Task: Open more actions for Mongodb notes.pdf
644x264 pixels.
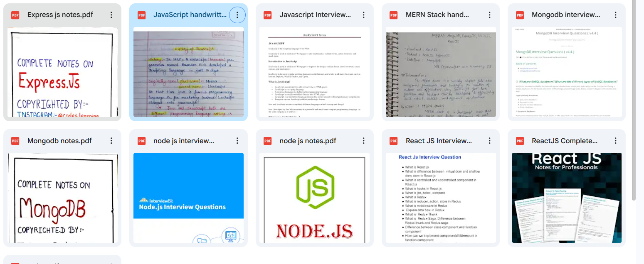Action: coord(111,141)
